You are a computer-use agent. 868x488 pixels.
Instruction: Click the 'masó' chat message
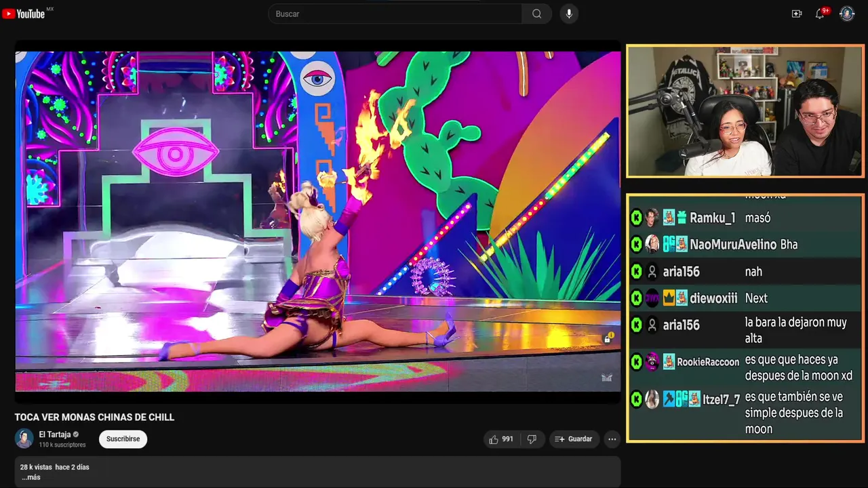click(x=757, y=218)
